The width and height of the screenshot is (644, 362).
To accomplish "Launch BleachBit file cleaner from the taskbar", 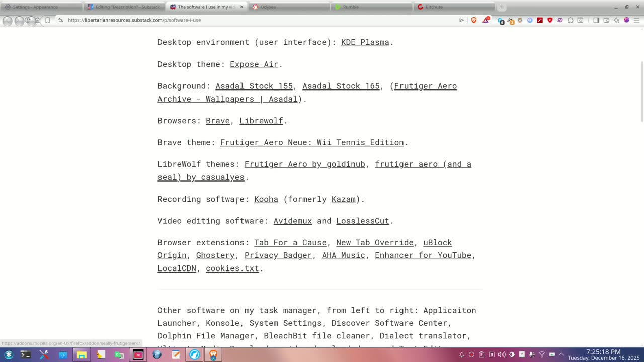I will (101, 355).
